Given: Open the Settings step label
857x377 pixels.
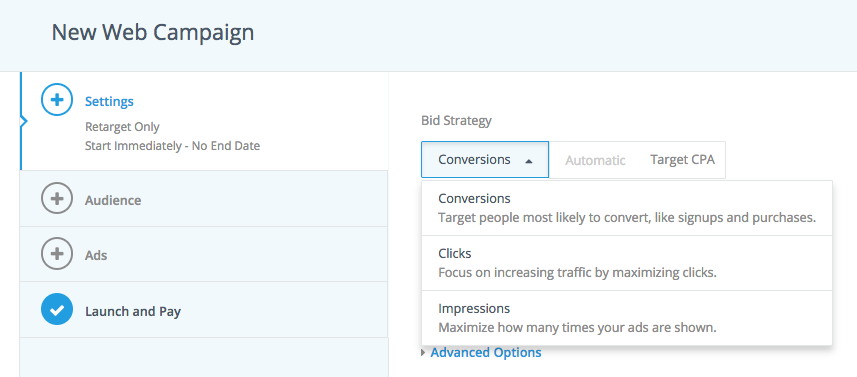Looking at the screenshot, I should click(x=109, y=102).
